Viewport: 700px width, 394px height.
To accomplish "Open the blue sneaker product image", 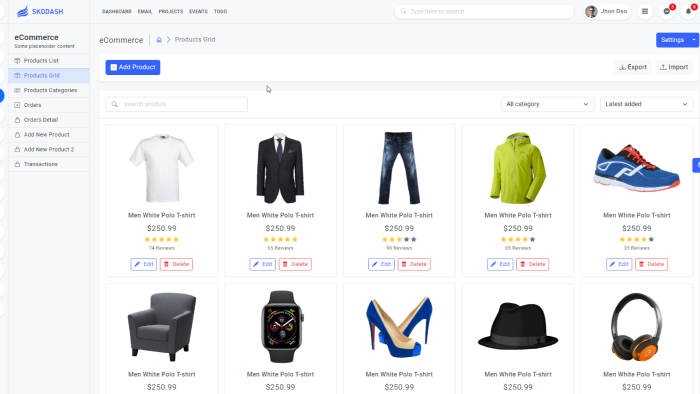I will (637, 167).
